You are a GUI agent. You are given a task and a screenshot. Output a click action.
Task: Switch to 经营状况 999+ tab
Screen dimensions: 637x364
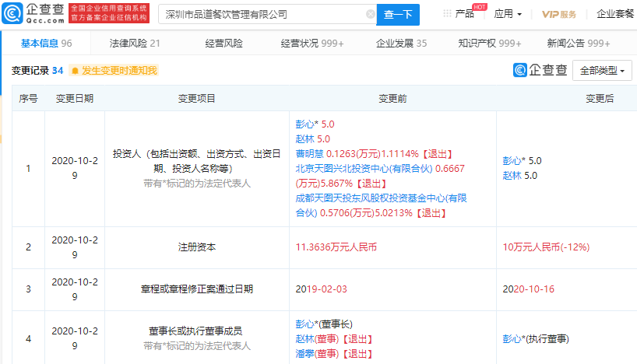[312, 43]
